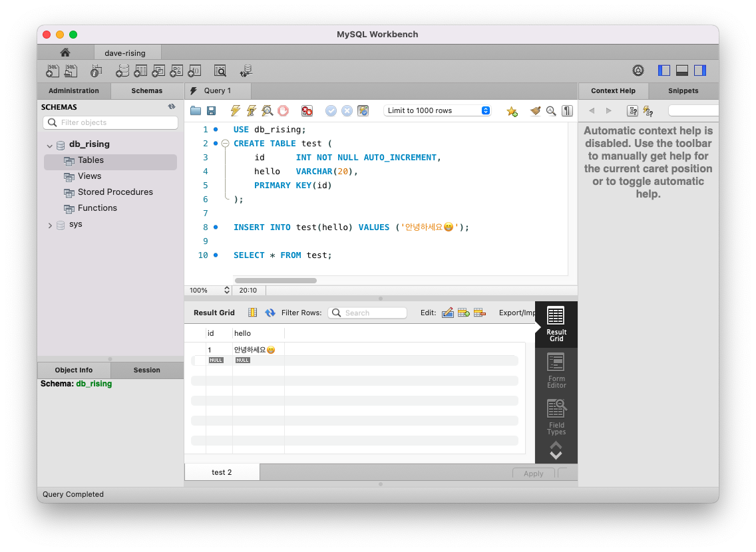The image size is (756, 552).
Task: Save the script with floppy icon
Action: pos(211,111)
